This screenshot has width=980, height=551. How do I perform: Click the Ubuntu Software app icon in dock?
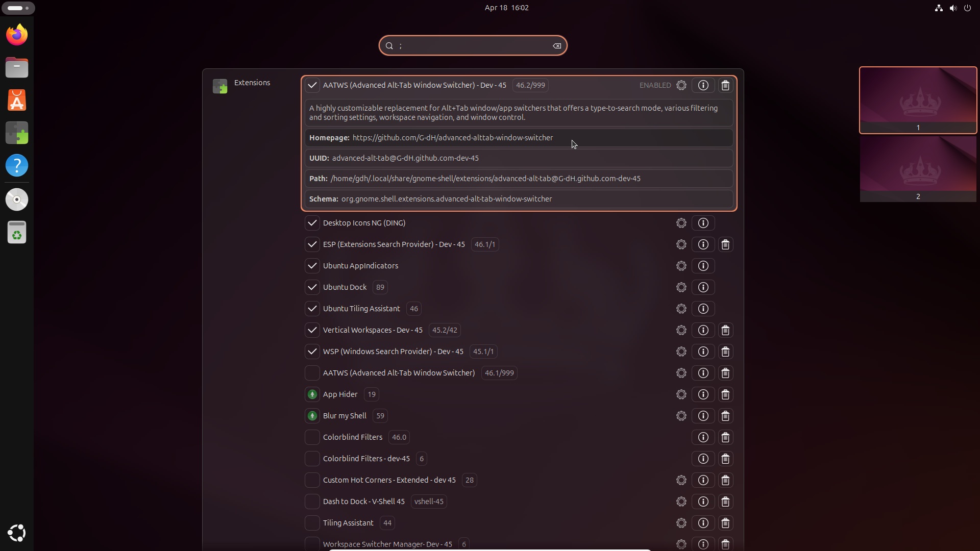coord(17,99)
